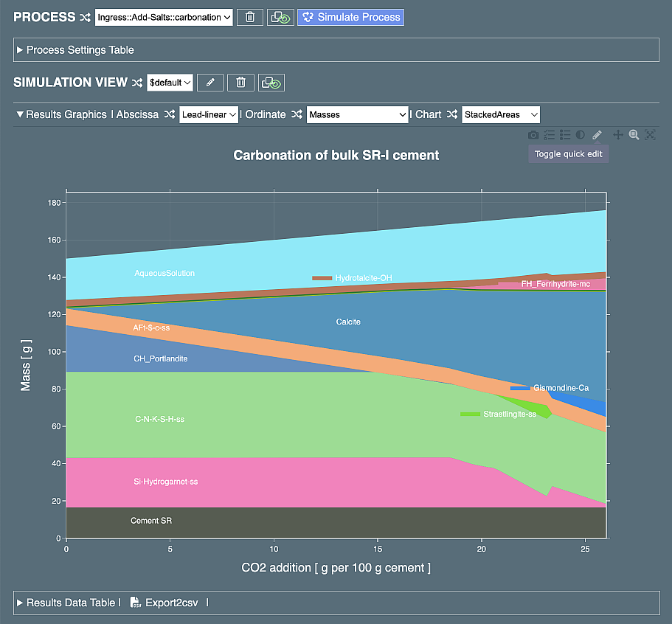Open the Masses ordinate dropdown

tap(357, 114)
